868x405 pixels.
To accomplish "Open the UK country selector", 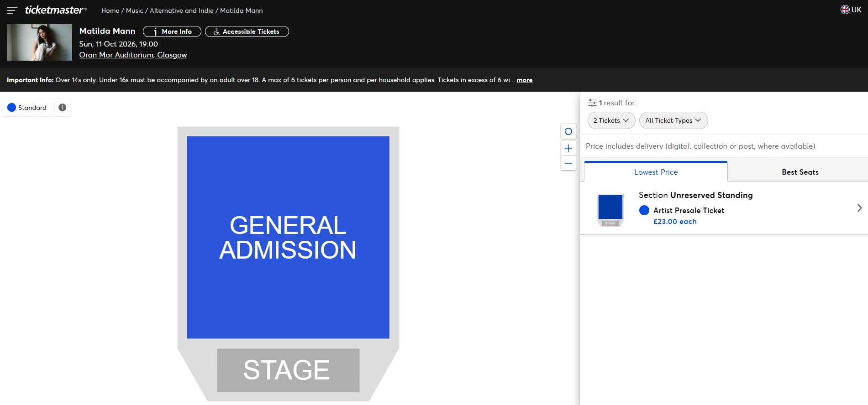I will (x=851, y=10).
